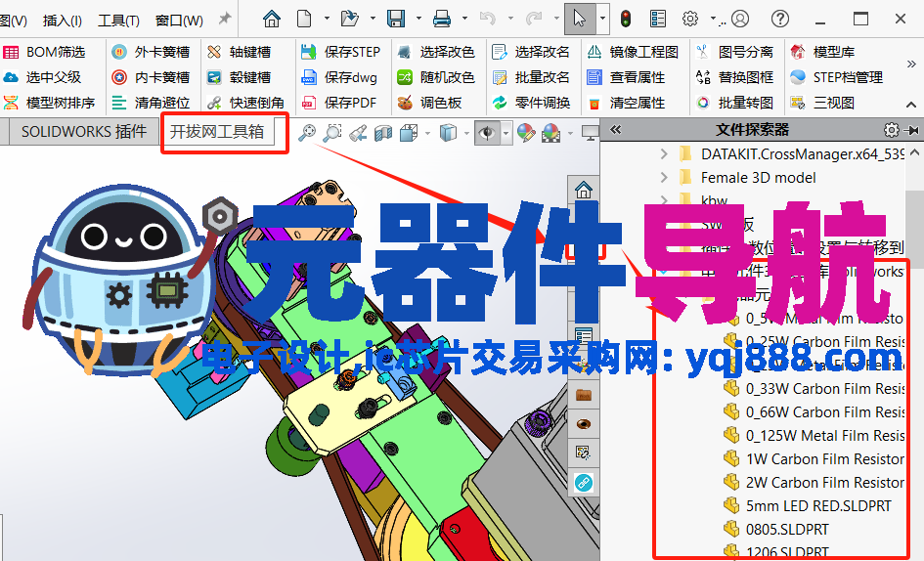
Task: Click 外卡簧槽 tool
Action: coord(151,52)
